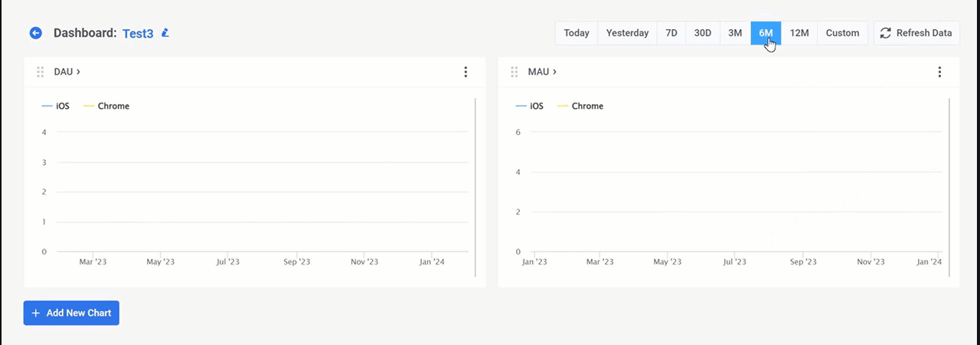Image resolution: width=980 pixels, height=345 pixels.
Task: Click the blue back arrow icon
Action: click(x=35, y=33)
